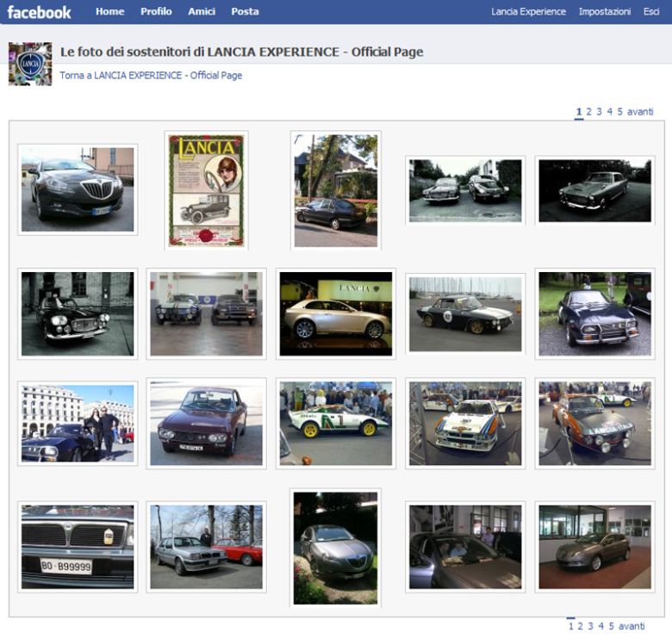
Task: Open the Profilo menu item
Action: [x=156, y=11]
